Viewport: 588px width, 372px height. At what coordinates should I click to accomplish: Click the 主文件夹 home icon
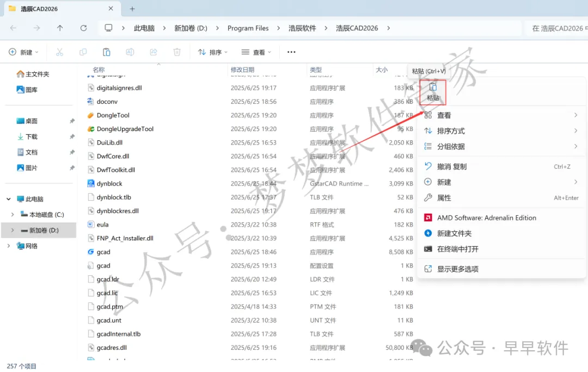[x=20, y=74]
